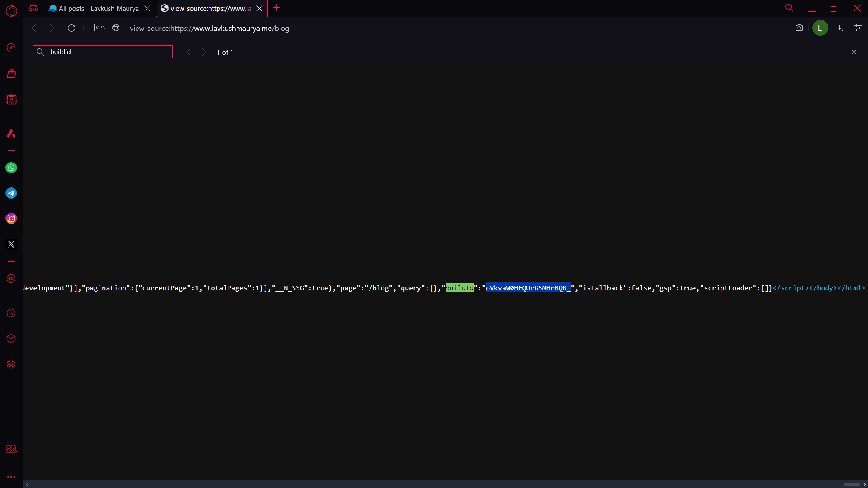Jump to next find match
This screenshot has height=488, width=868.
point(204,53)
